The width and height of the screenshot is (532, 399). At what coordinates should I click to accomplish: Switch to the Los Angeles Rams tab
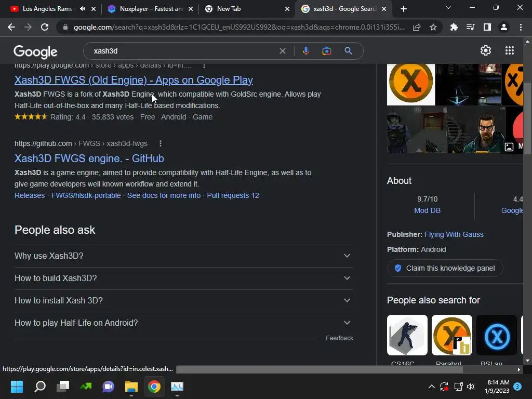pos(47,9)
